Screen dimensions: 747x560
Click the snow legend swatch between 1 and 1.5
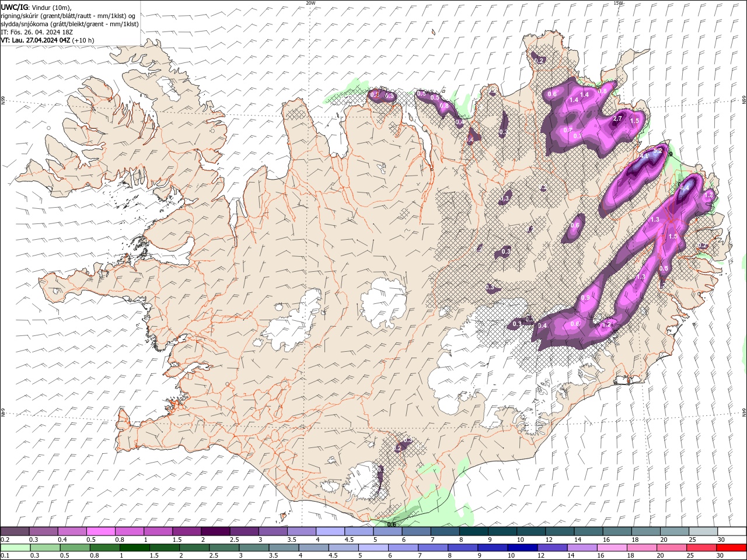(158, 531)
